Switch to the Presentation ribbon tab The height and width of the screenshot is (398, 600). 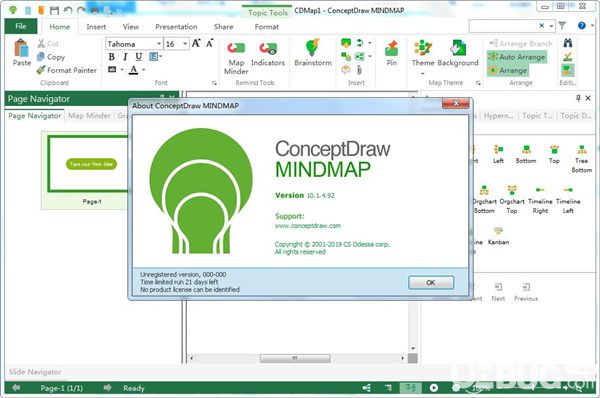pos(176,27)
